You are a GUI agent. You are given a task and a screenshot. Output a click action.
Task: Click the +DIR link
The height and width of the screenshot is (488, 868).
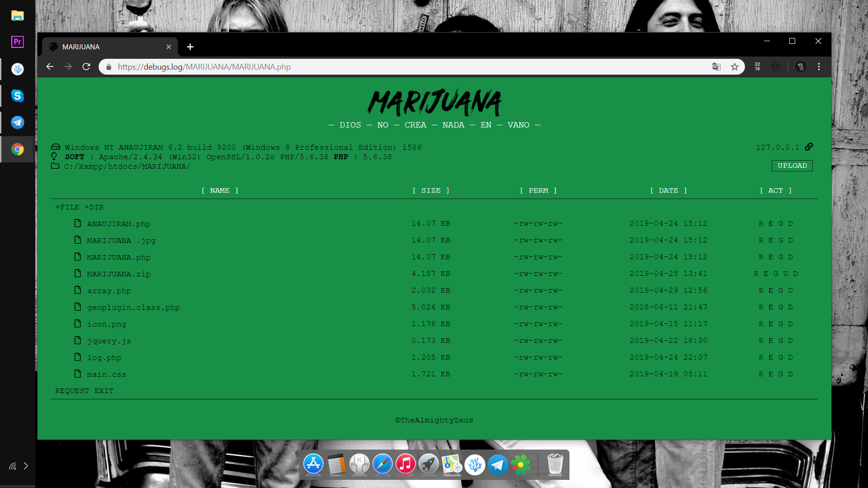[94, 207]
